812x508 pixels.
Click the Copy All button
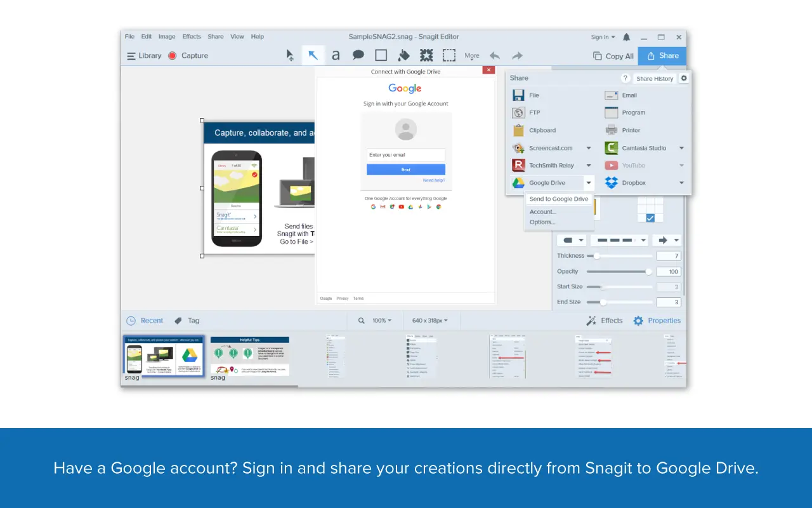(613, 56)
